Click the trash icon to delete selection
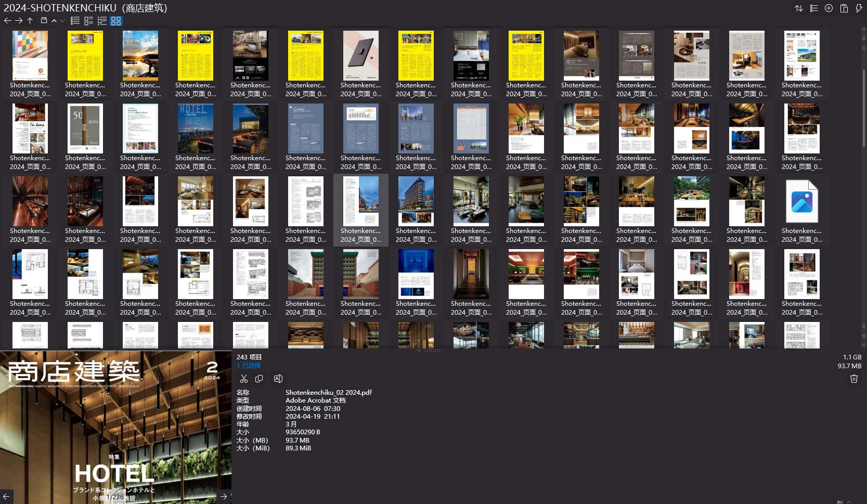 click(853, 379)
